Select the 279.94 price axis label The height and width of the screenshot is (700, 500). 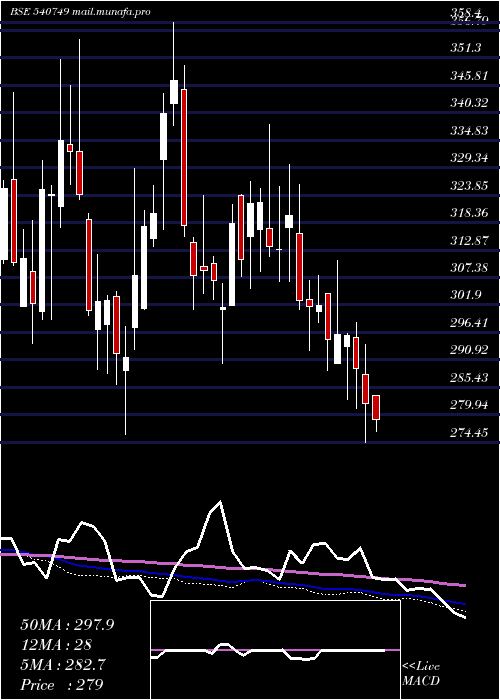click(469, 405)
